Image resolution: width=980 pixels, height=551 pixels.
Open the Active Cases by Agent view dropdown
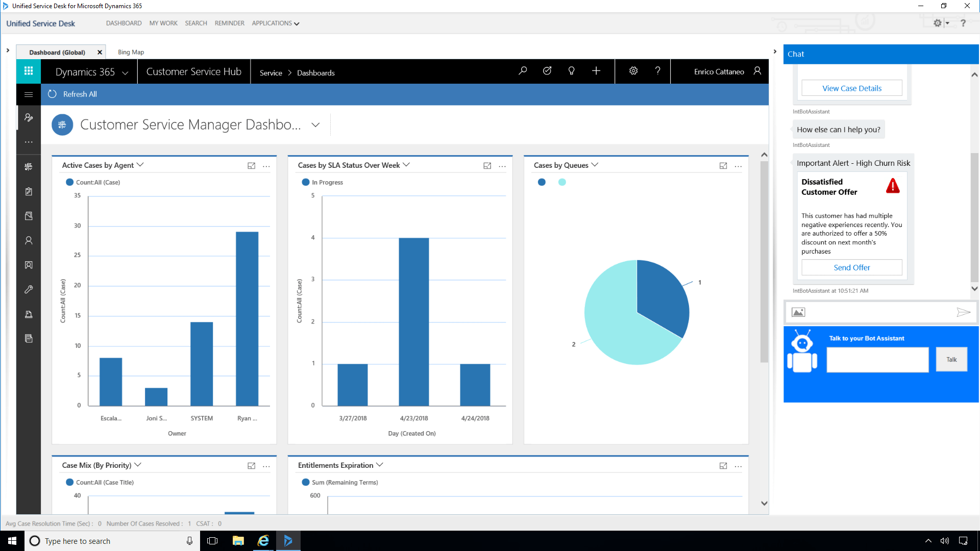point(140,165)
